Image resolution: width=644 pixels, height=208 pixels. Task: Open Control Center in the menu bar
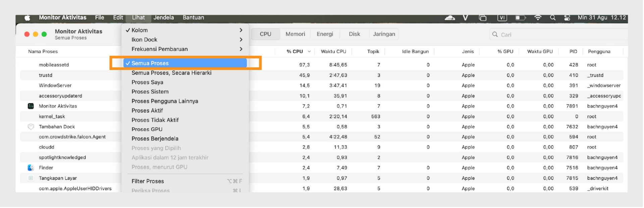click(x=567, y=18)
